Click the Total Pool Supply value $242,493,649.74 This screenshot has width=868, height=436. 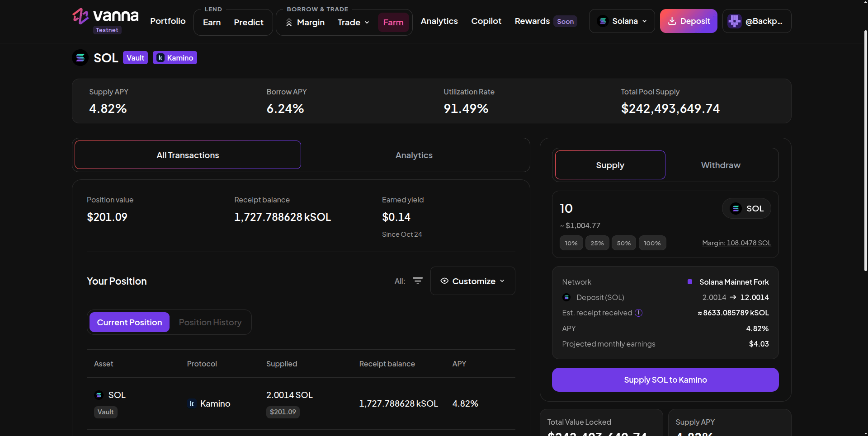coord(670,108)
